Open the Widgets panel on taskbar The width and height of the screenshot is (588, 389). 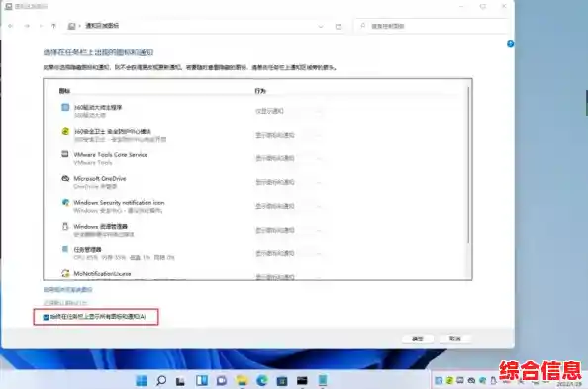[202, 381]
